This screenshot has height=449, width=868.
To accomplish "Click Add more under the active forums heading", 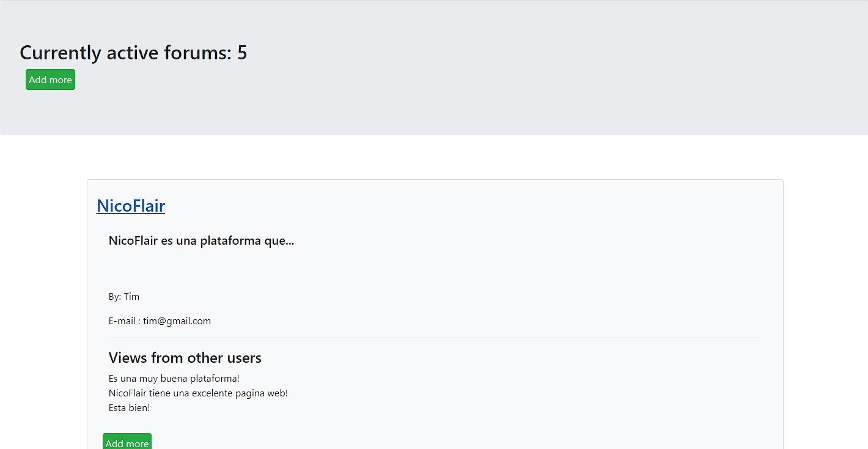I will coord(50,80).
